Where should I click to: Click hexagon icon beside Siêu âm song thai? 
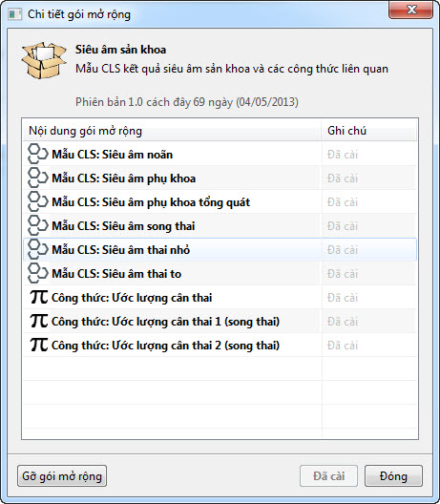pyautogui.click(x=37, y=225)
